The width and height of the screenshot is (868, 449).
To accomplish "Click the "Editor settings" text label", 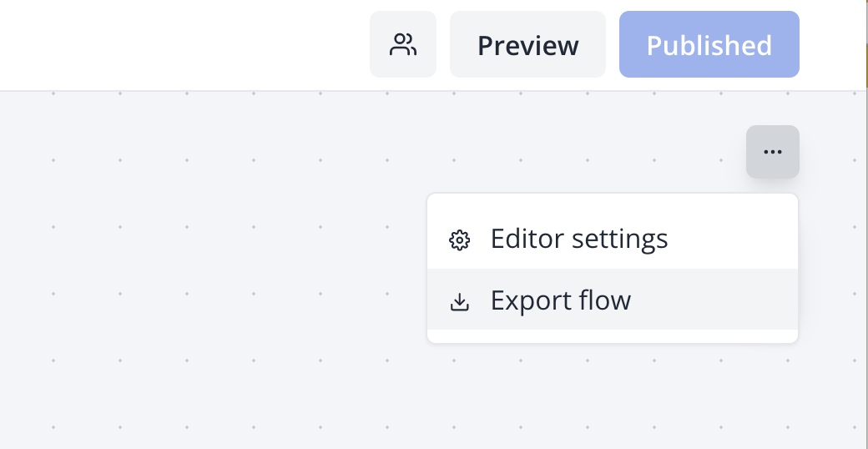I will [x=579, y=240].
